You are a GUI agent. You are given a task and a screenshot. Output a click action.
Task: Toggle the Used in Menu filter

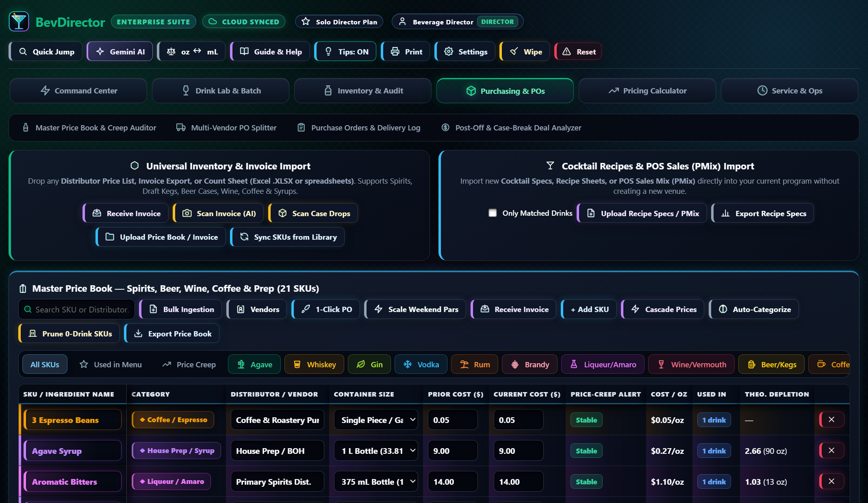tap(111, 364)
